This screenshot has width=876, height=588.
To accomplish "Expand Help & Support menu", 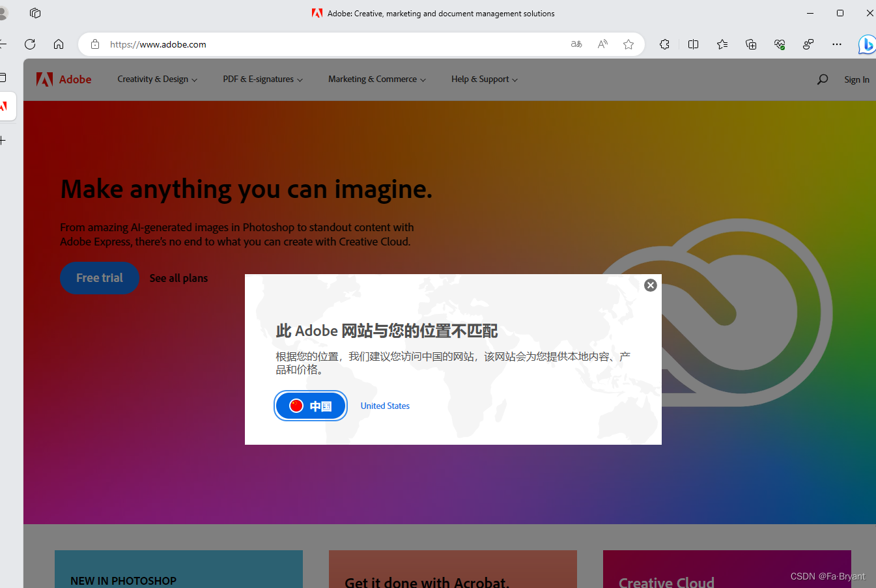I will tap(484, 79).
